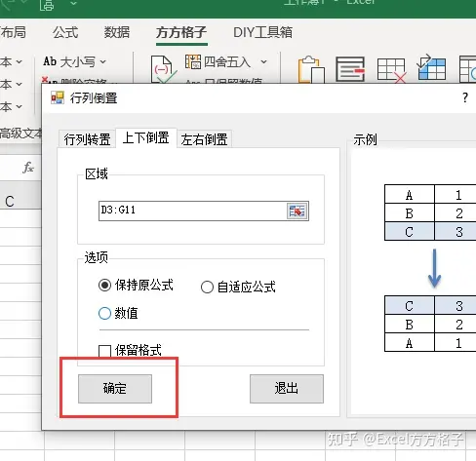Image resolution: width=476 pixels, height=461 pixels.
Task: Click the fx insert function icon
Action: click(x=28, y=168)
